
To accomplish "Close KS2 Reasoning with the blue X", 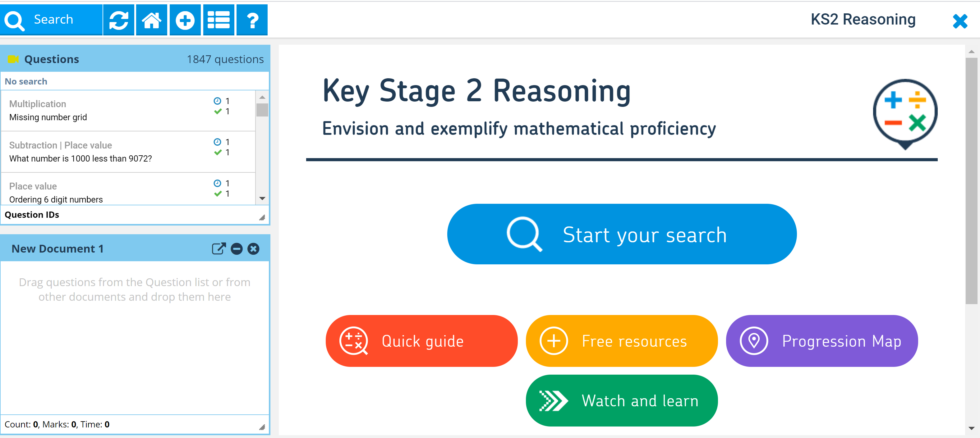I will [x=959, y=21].
